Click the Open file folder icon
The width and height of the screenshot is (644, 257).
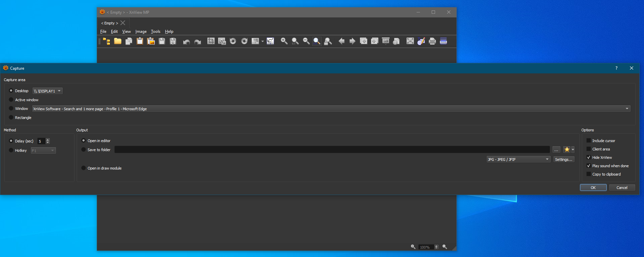pyautogui.click(x=118, y=41)
